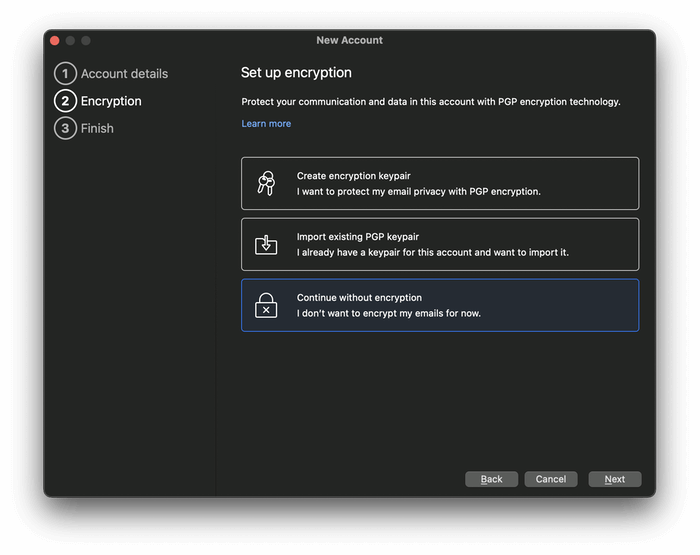Click the import box arrow icon
Viewport: 700px width, 555px height.
pos(265,244)
